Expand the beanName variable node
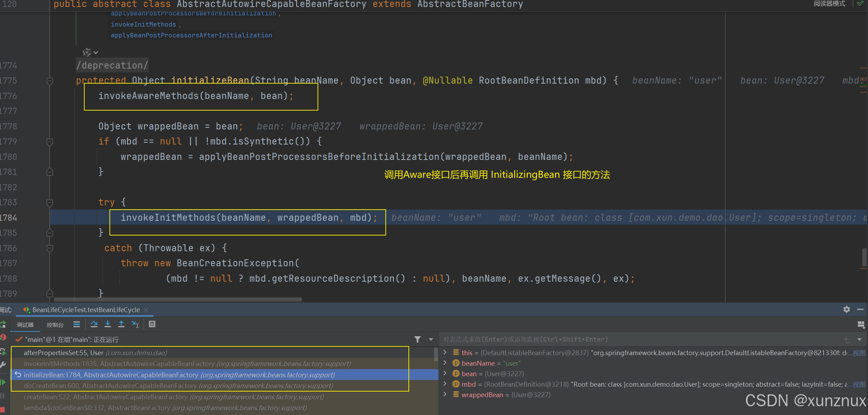Image resolution: width=868 pixels, height=415 pixels. tap(445, 363)
